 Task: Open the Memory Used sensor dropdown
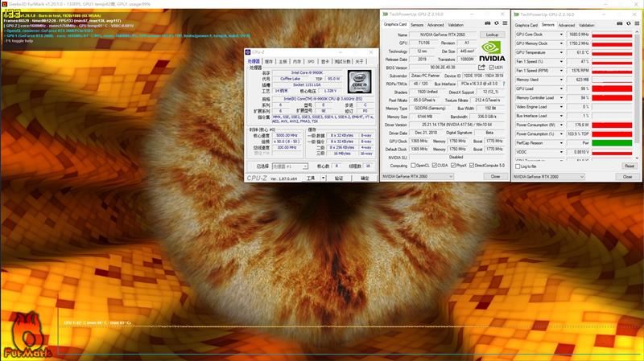[561, 80]
